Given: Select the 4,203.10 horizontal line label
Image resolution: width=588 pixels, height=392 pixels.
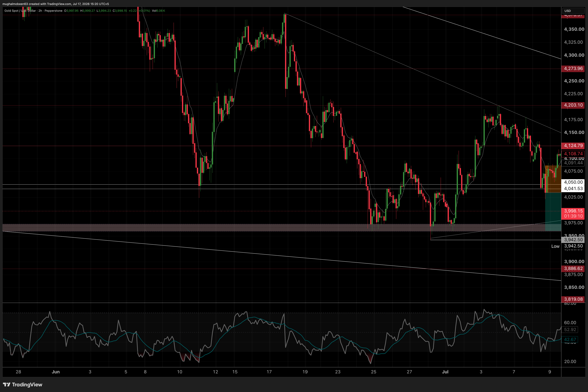Looking at the screenshot, I should 573,105.
